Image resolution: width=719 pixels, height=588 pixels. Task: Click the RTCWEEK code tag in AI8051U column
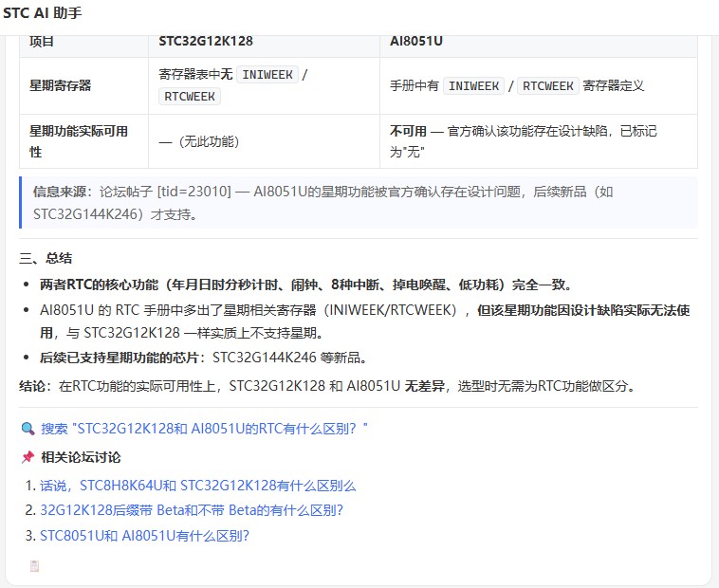click(548, 86)
